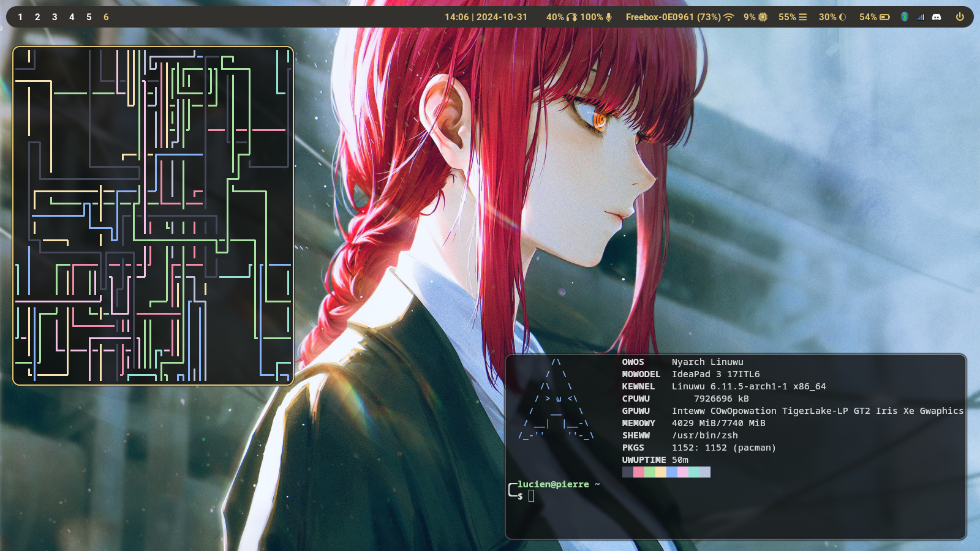
Task: Click the clock showing 14:06 | 2024-10-31
Action: coord(486,17)
